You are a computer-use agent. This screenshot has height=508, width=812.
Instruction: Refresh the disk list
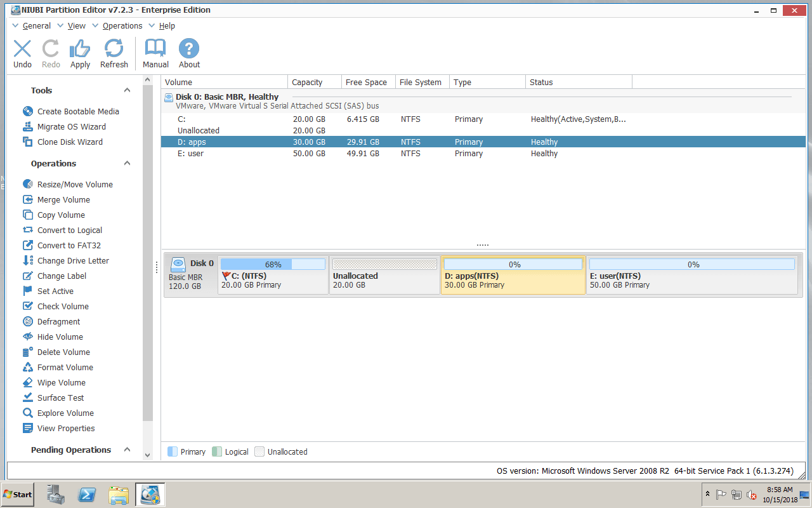pos(114,53)
